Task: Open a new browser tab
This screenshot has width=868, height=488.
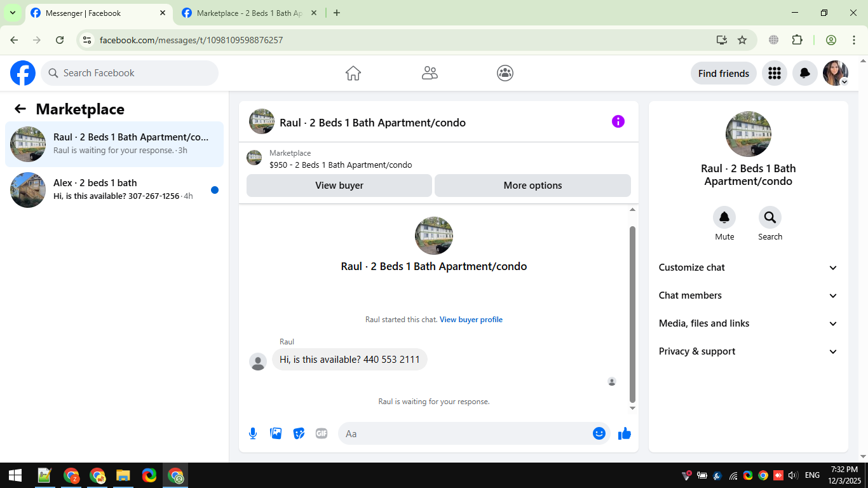Action: (x=337, y=13)
